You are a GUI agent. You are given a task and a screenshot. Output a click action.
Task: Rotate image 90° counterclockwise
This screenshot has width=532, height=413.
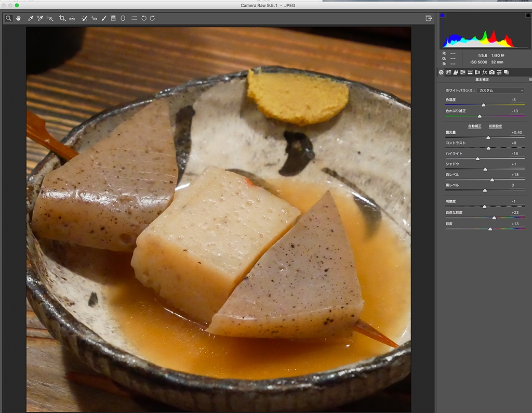pyautogui.click(x=144, y=18)
